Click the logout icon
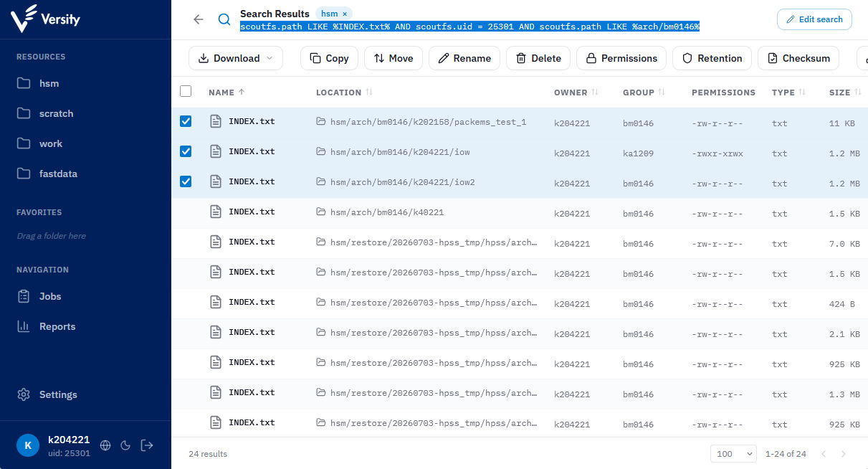868x469 pixels. click(x=147, y=445)
